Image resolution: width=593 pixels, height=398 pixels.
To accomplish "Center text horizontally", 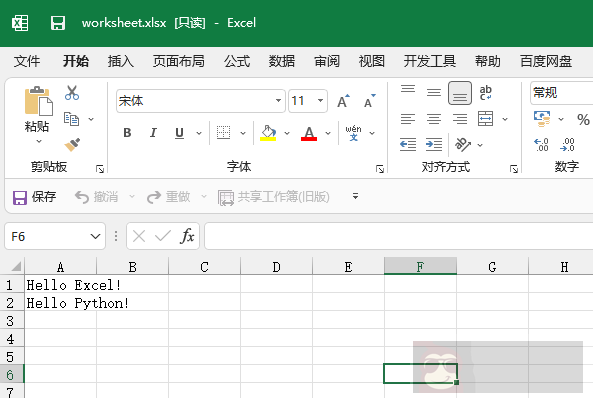I will [x=434, y=119].
